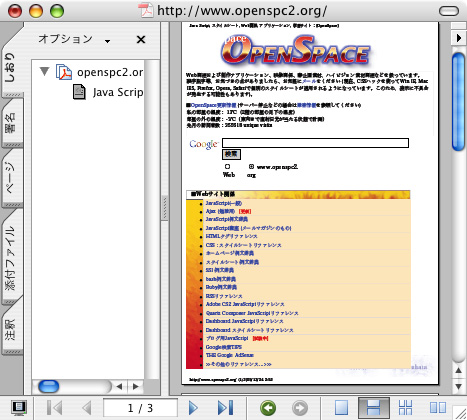Image resolution: width=467 pixels, height=420 pixels.
Task: Click bookmarks pane scroll left arrow
Action: [119, 387]
